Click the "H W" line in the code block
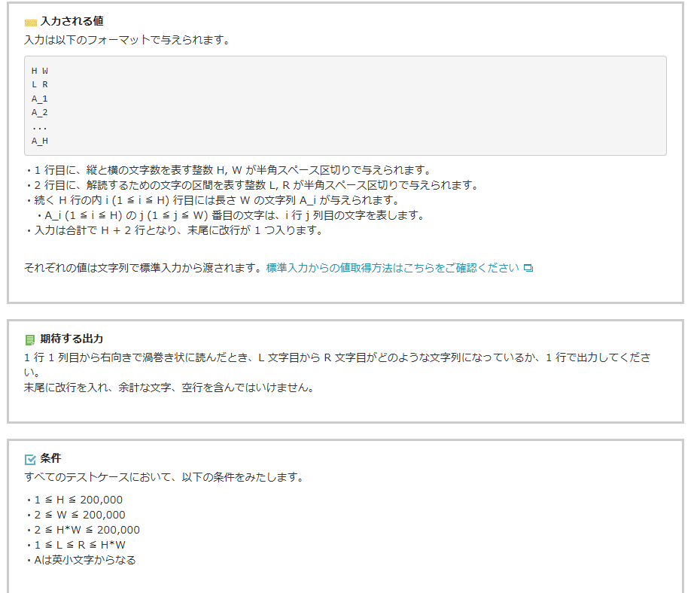700x593 pixels. click(40, 70)
